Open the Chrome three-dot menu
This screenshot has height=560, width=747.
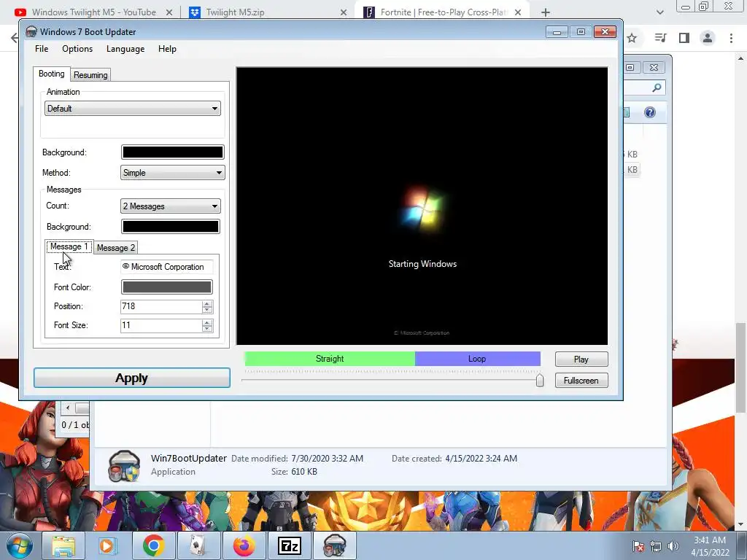coord(731,38)
